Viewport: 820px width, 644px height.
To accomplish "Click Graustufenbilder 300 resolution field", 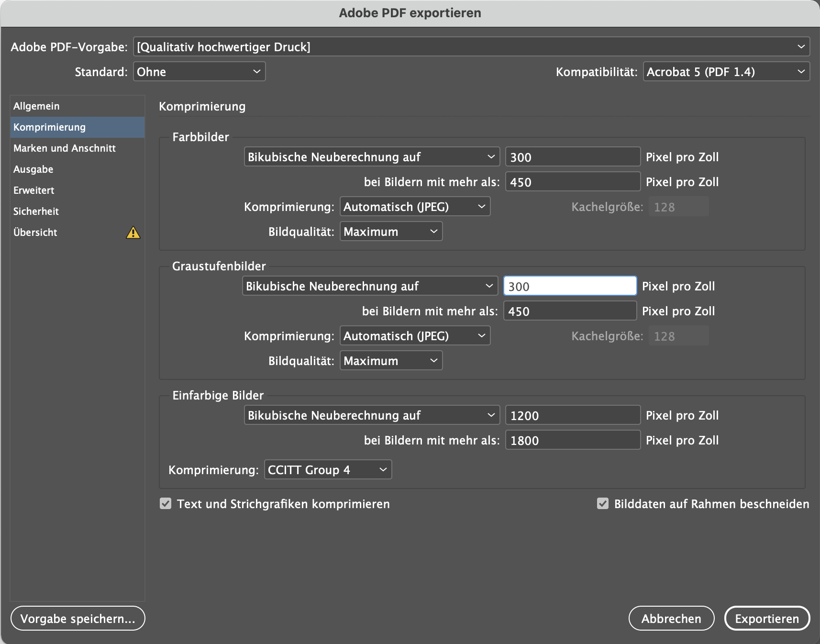I will pos(570,286).
